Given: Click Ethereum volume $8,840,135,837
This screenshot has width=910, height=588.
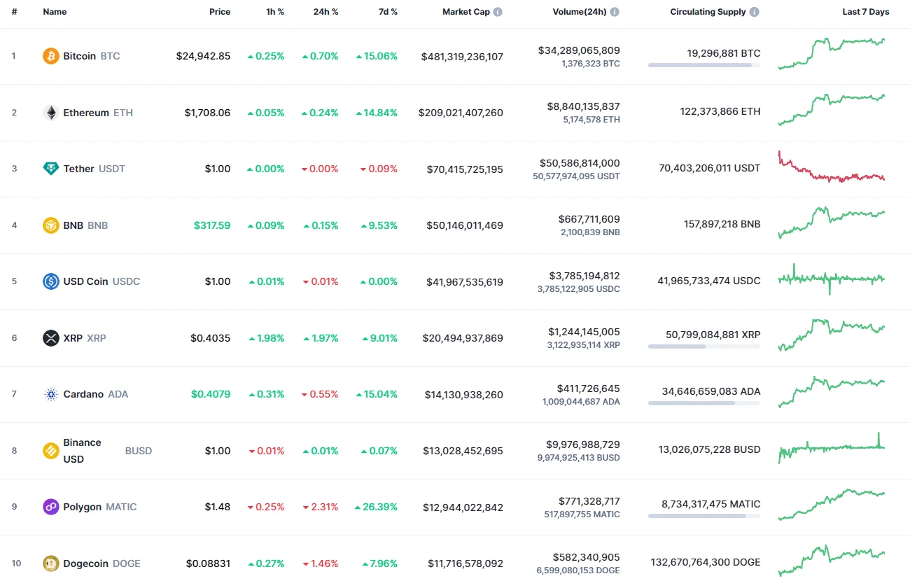Looking at the screenshot, I should [x=584, y=106].
